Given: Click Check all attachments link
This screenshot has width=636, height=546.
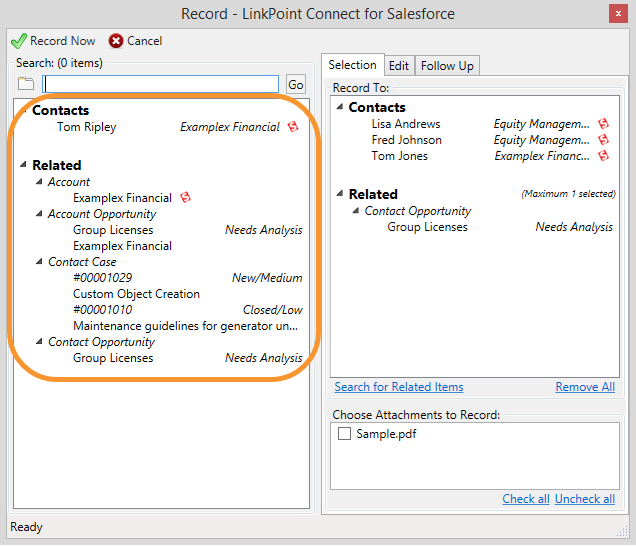Looking at the screenshot, I should click(x=526, y=499).
